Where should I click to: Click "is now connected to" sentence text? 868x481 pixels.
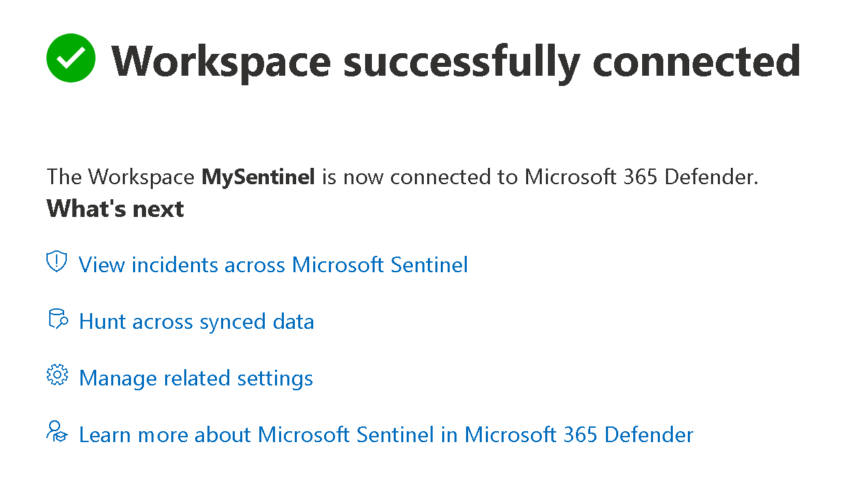click(420, 177)
